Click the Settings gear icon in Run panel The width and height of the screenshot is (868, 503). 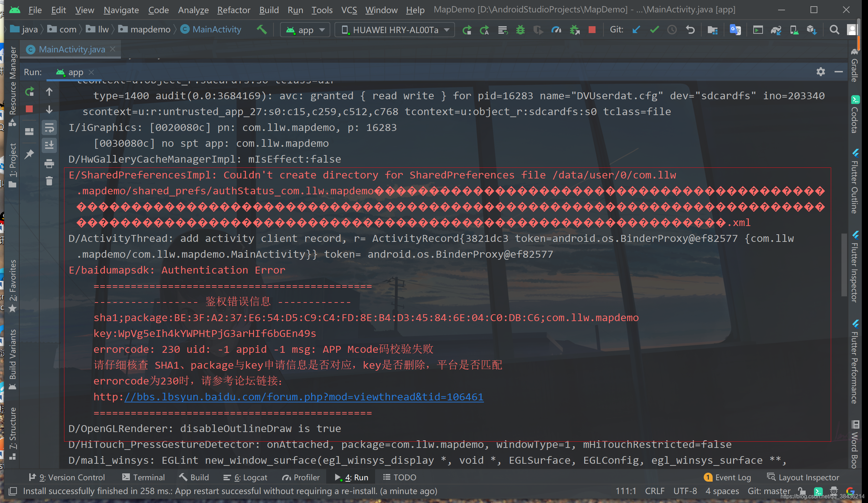point(821,72)
